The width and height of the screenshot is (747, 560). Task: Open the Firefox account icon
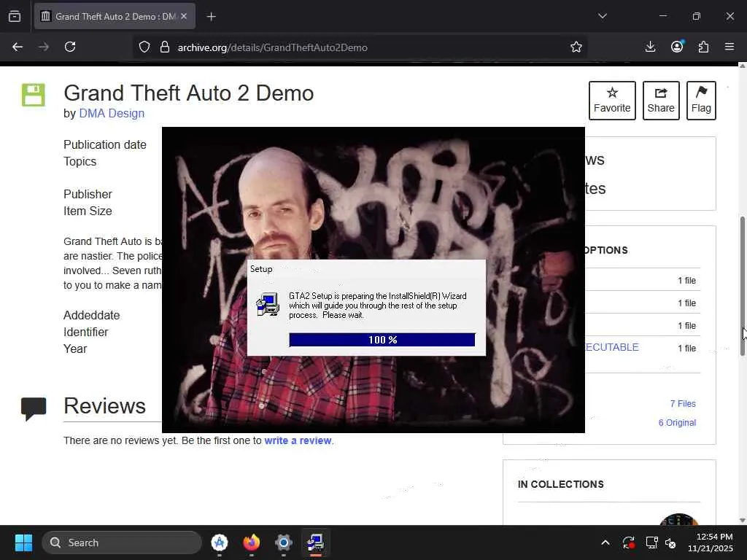click(x=677, y=47)
